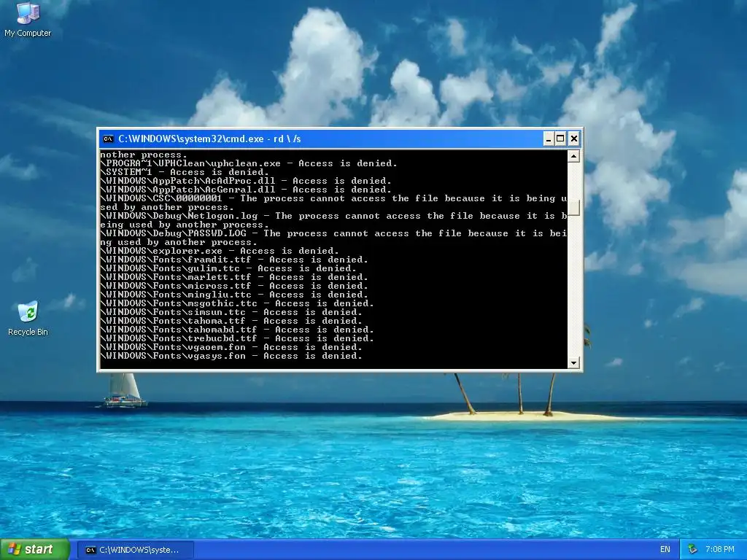This screenshot has width=747, height=560.
Task: Click the Debug\PASSWD.LOG line
Action: [x=333, y=238]
